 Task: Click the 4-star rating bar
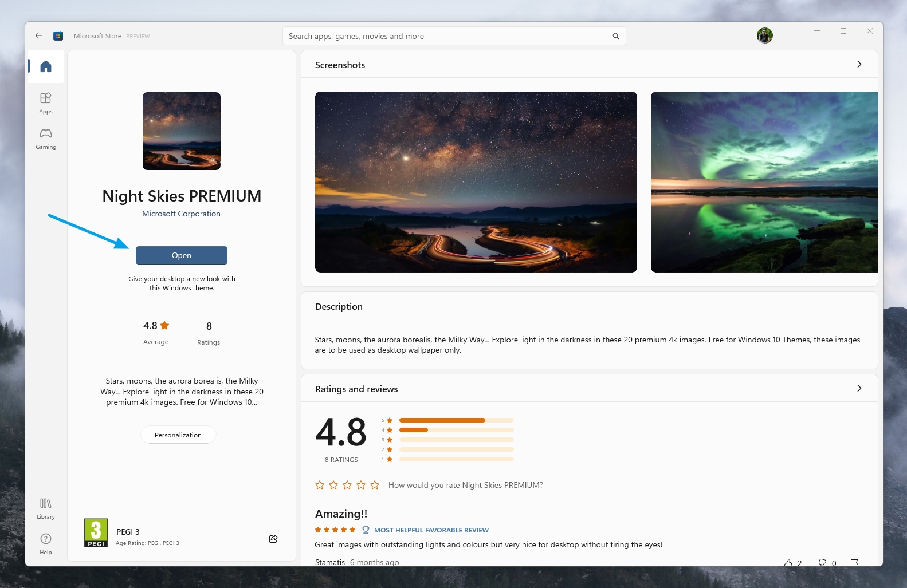[457, 430]
